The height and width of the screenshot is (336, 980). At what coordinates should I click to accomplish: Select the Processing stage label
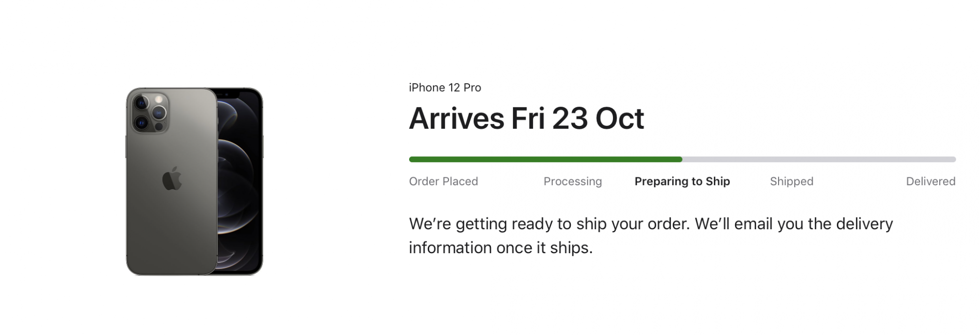pos(572,181)
